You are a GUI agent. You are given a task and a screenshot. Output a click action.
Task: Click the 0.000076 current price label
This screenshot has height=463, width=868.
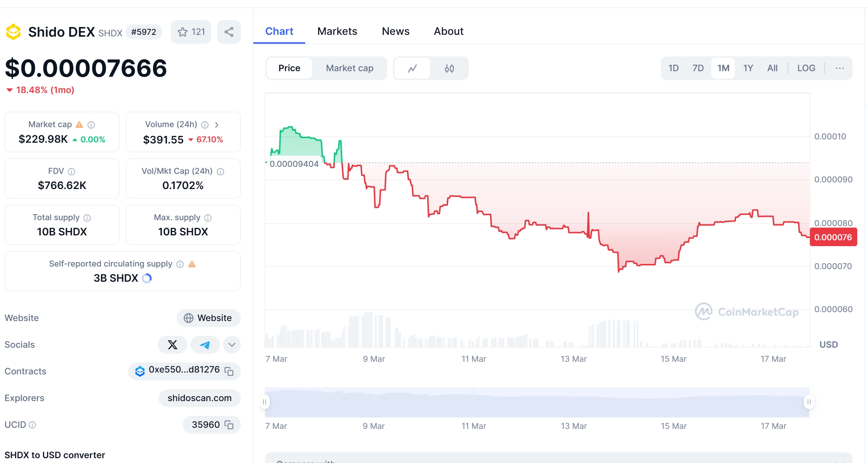pyautogui.click(x=833, y=237)
